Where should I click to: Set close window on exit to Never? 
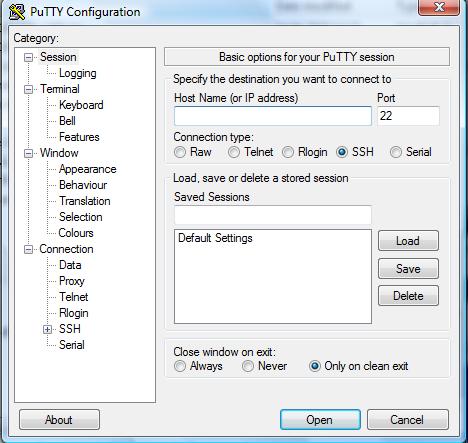pos(248,366)
